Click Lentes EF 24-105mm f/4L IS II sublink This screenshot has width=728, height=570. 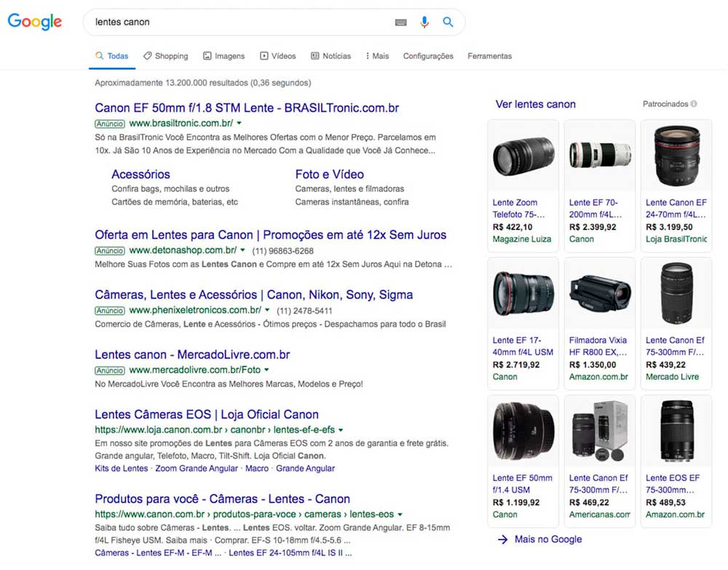click(x=290, y=553)
